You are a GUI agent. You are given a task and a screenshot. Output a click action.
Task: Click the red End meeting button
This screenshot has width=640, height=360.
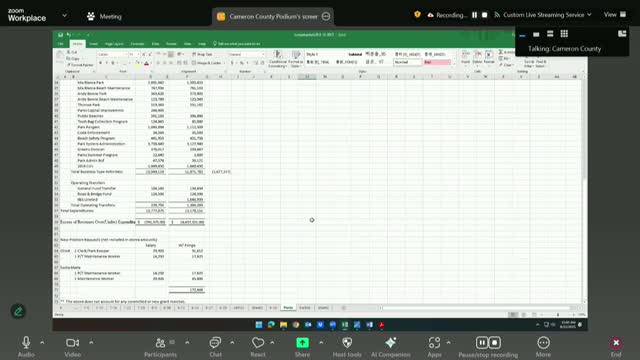(616, 347)
